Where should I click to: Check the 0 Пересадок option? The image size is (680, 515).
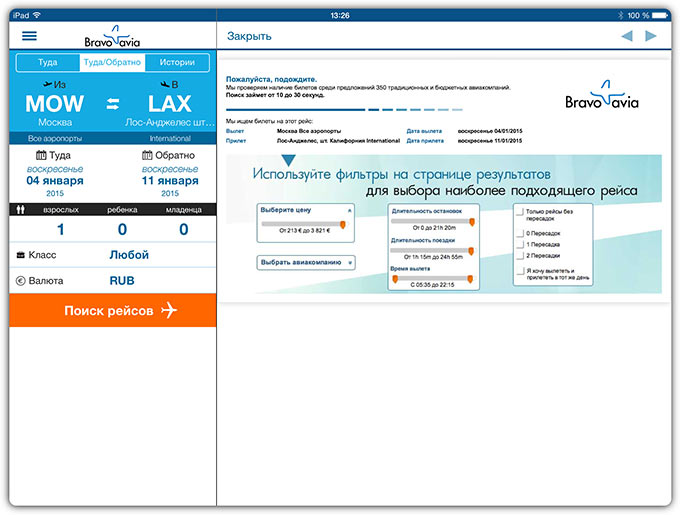520,233
